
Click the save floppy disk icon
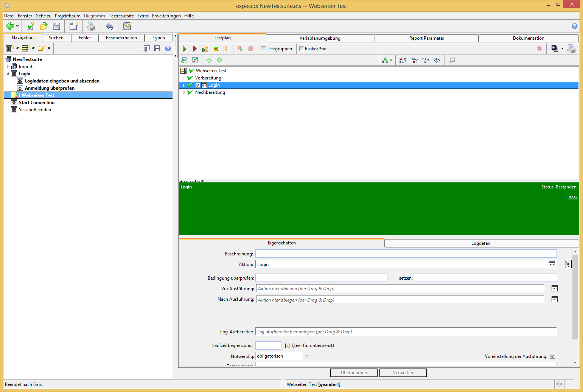click(57, 26)
